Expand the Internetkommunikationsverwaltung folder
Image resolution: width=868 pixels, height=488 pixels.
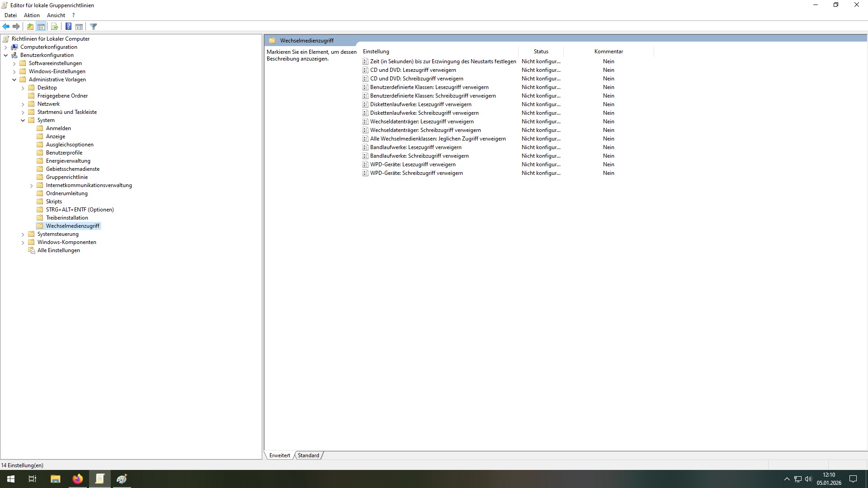31,185
